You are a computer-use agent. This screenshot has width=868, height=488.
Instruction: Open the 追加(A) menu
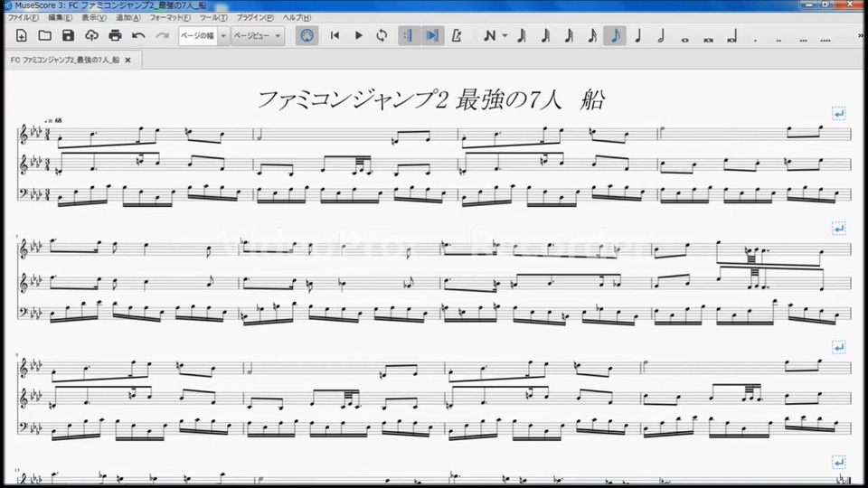tap(127, 18)
